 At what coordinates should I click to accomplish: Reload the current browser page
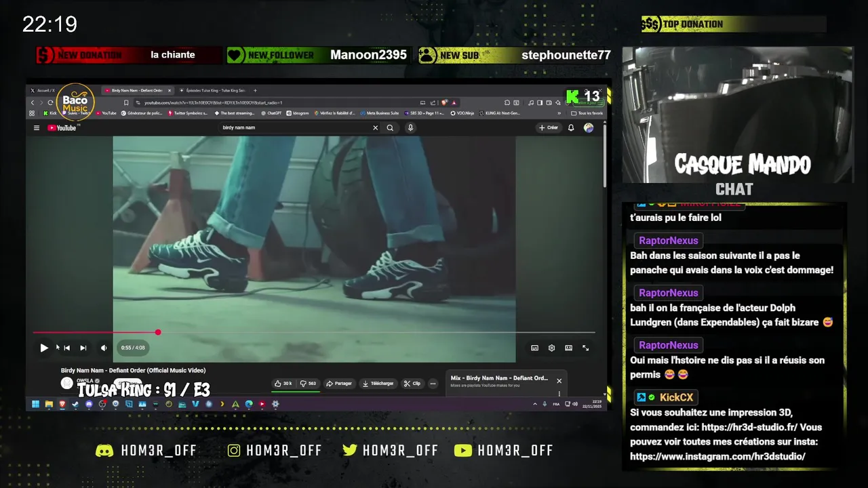click(x=50, y=102)
